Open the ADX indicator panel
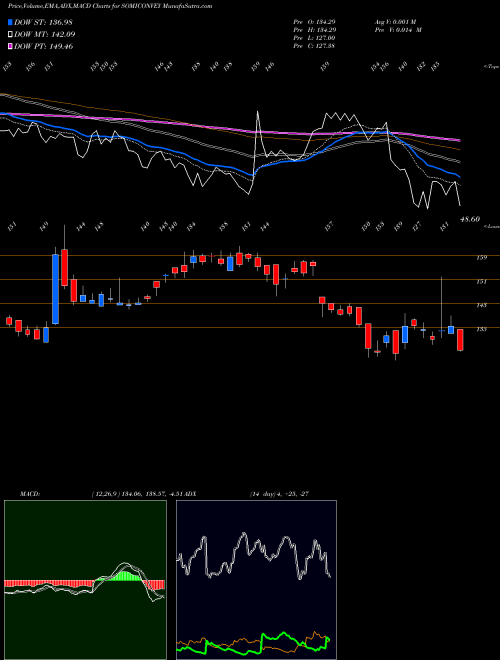Viewport: 500px width, 660px height. 256,580
